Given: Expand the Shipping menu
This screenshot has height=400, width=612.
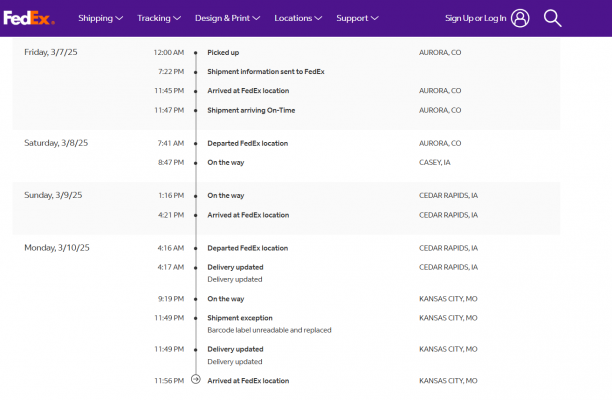Looking at the screenshot, I should pyautogui.click(x=100, y=18).
